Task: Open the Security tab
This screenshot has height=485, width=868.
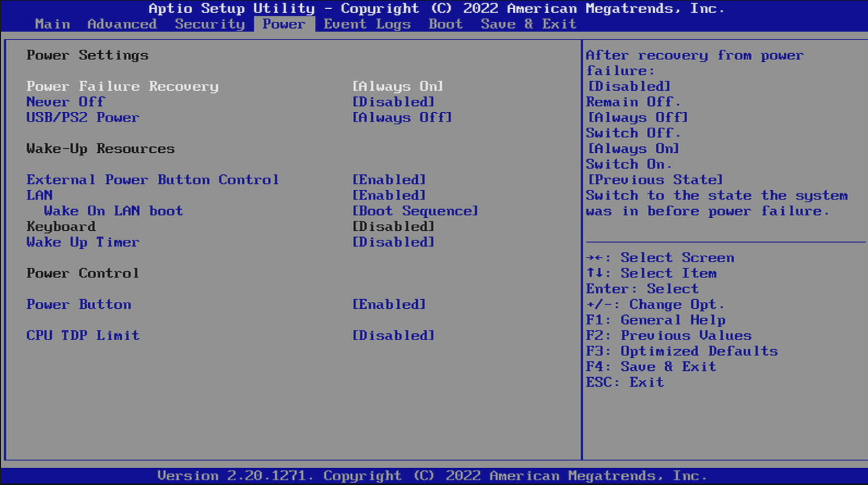Action: [x=210, y=24]
